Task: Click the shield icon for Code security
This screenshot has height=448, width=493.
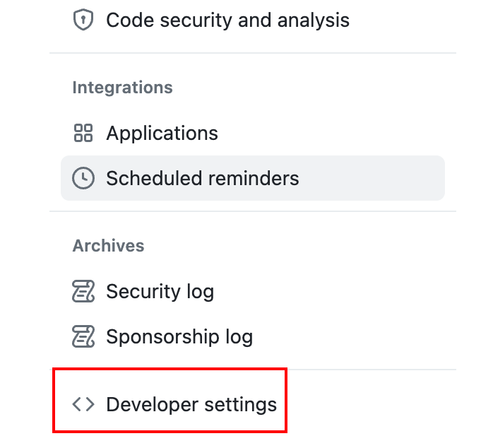Action: click(83, 20)
